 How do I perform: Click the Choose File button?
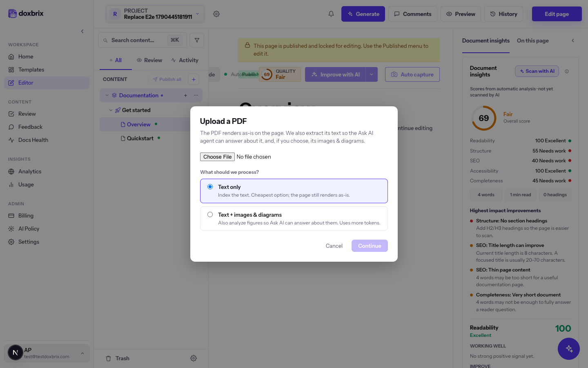[217, 157]
